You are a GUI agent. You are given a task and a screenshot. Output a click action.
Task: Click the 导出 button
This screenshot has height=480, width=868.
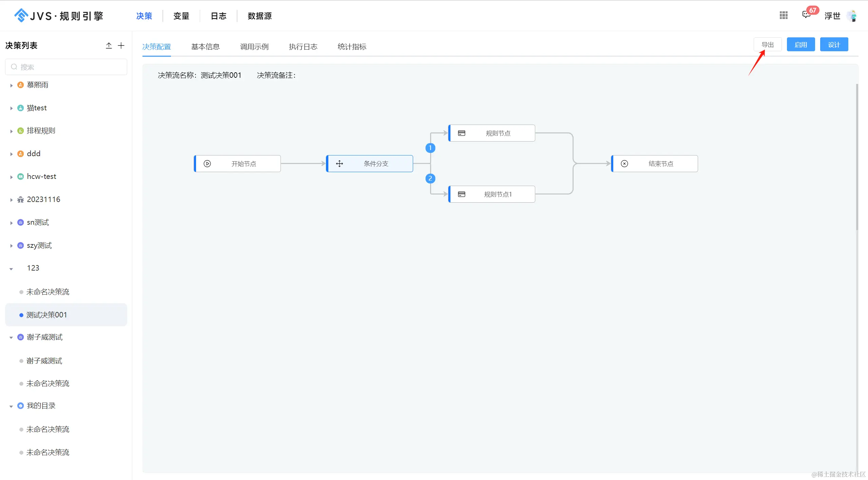767,45
